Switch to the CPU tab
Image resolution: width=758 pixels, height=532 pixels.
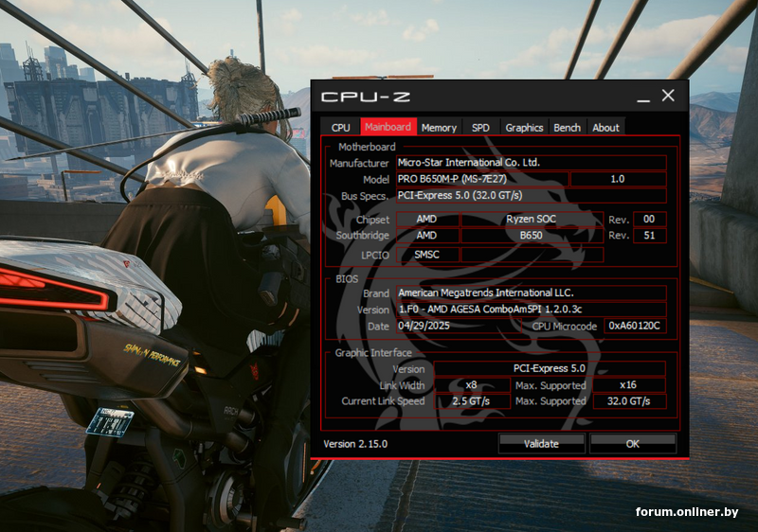[x=340, y=128]
